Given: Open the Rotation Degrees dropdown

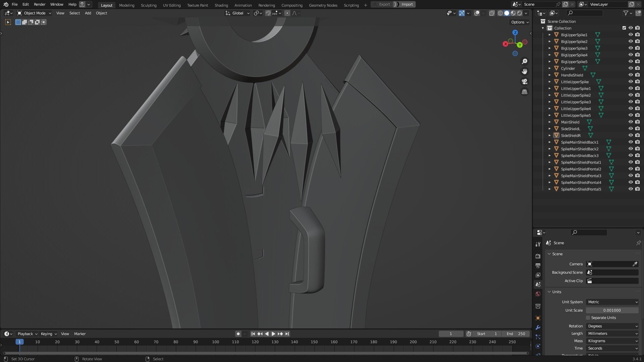Looking at the screenshot, I should coord(612,326).
